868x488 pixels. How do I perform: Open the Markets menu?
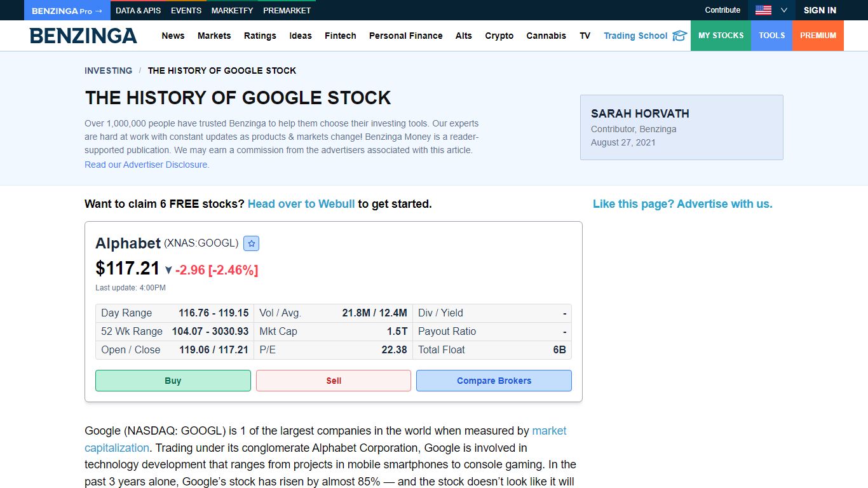pos(214,36)
